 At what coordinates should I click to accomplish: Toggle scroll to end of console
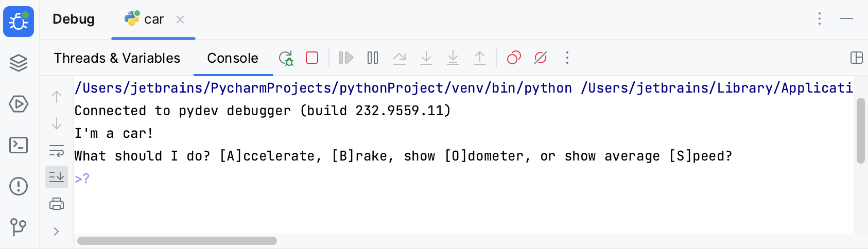coord(57,177)
